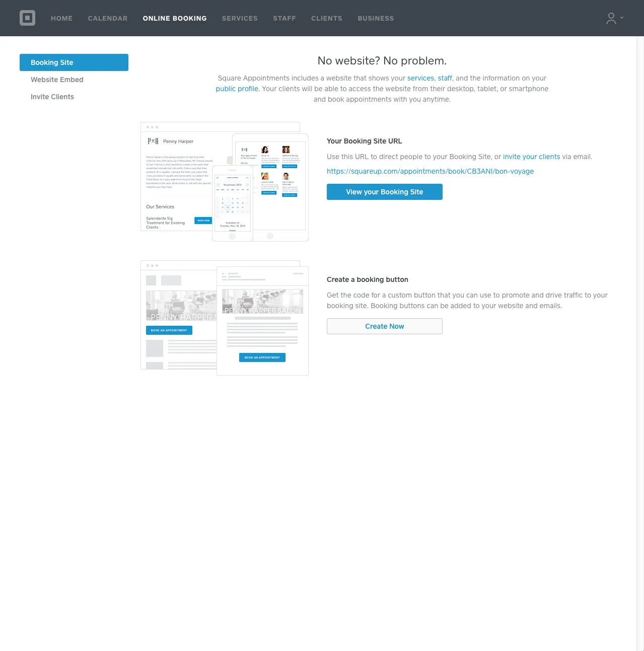This screenshot has width=644, height=651.
Task: Click the booking site devices preview image
Action: (224, 182)
